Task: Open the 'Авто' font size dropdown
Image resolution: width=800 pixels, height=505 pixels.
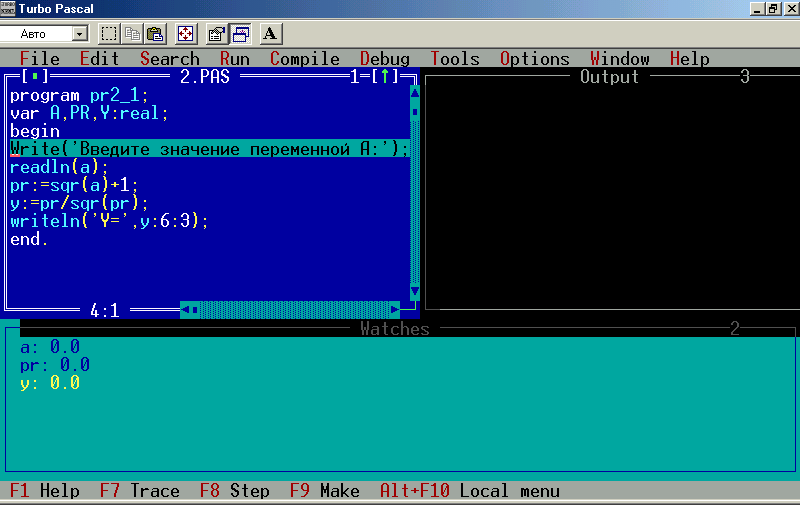Action: pos(79,34)
